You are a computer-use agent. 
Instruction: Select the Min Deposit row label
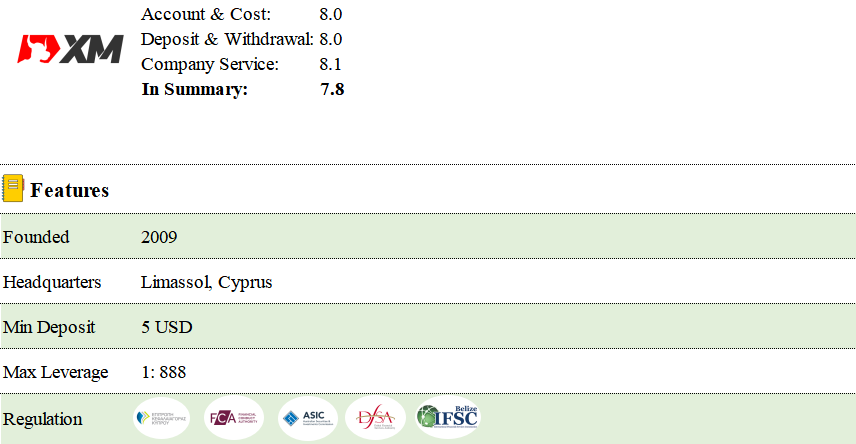pos(49,327)
